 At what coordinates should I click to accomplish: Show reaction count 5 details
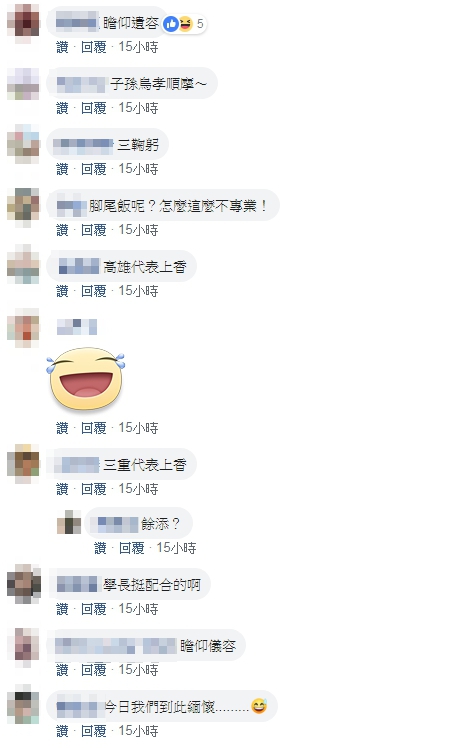(200, 23)
